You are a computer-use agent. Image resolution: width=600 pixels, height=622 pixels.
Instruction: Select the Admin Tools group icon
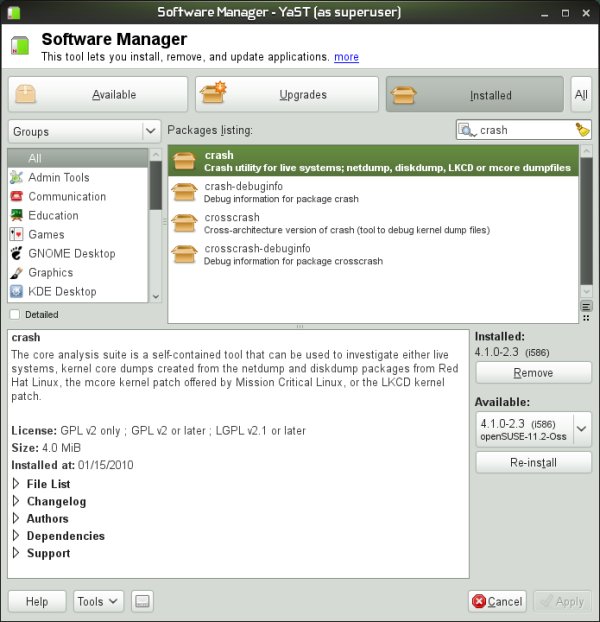[16, 177]
